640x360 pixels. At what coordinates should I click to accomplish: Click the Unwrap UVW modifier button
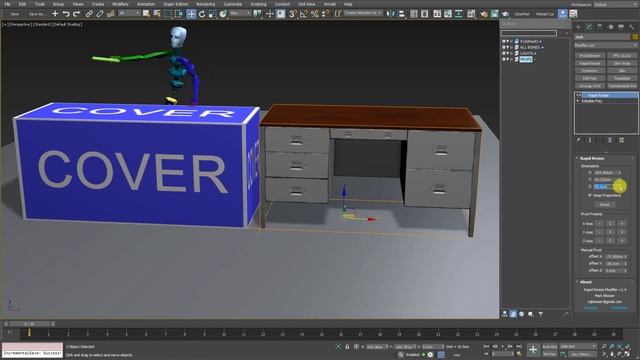[x=590, y=86]
